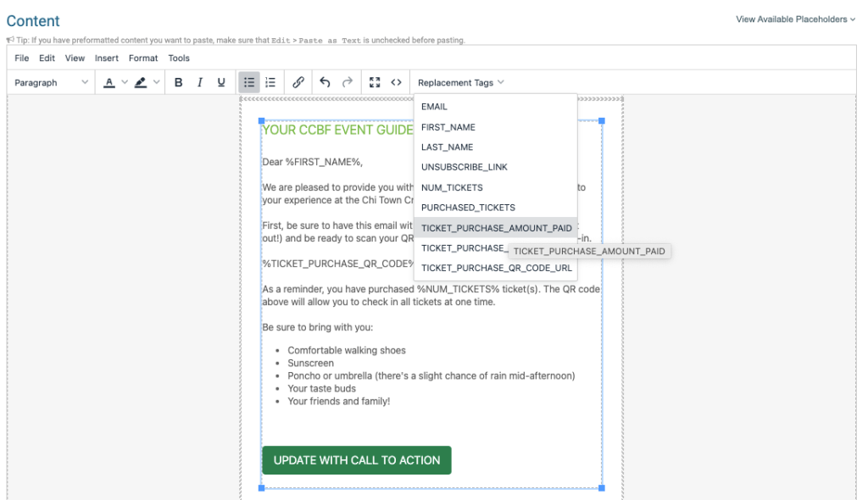Click the Comfortable walking shoes bullet

click(x=347, y=351)
